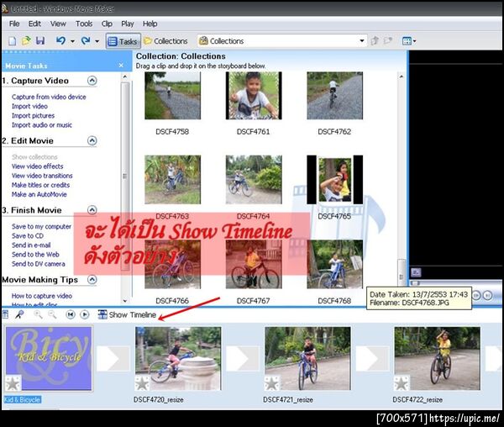504x427 pixels.
Task: Click the Open Project folder icon
Action: point(26,41)
